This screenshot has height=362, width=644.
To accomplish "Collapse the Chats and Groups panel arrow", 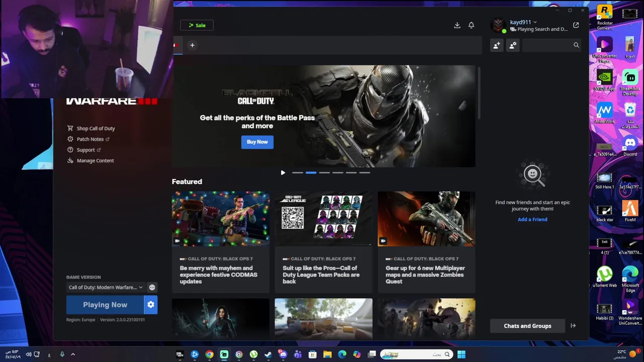I will [573, 326].
